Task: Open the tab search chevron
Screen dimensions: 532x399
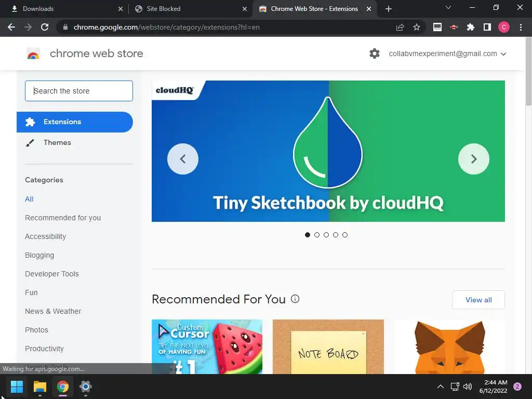Action: coord(448,7)
